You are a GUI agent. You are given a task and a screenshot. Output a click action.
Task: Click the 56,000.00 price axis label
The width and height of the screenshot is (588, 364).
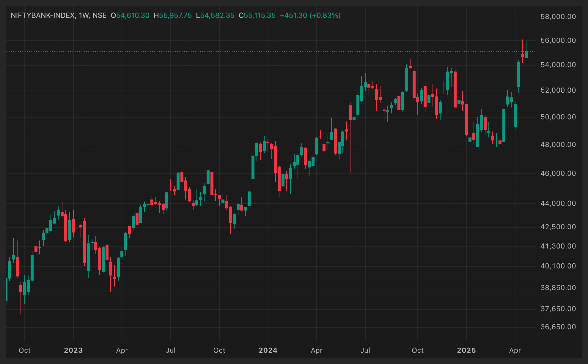coord(558,40)
